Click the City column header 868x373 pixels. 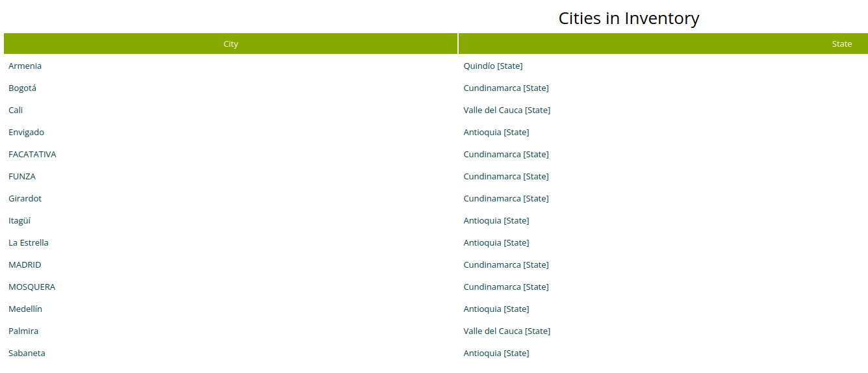pos(231,44)
